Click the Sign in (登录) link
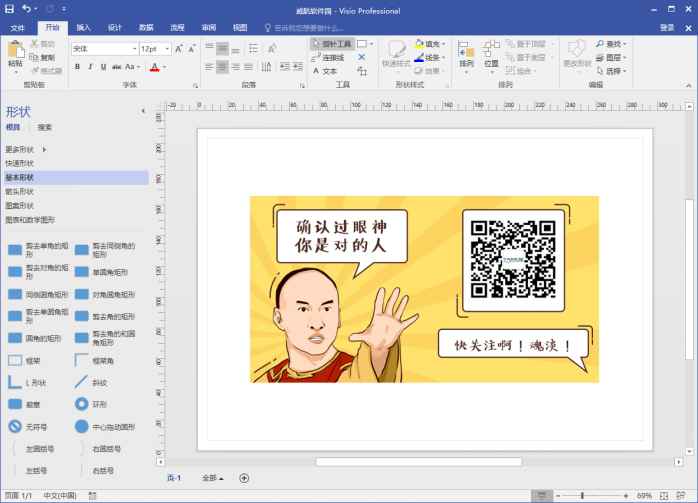The width and height of the screenshot is (698, 503). [x=666, y=28]
